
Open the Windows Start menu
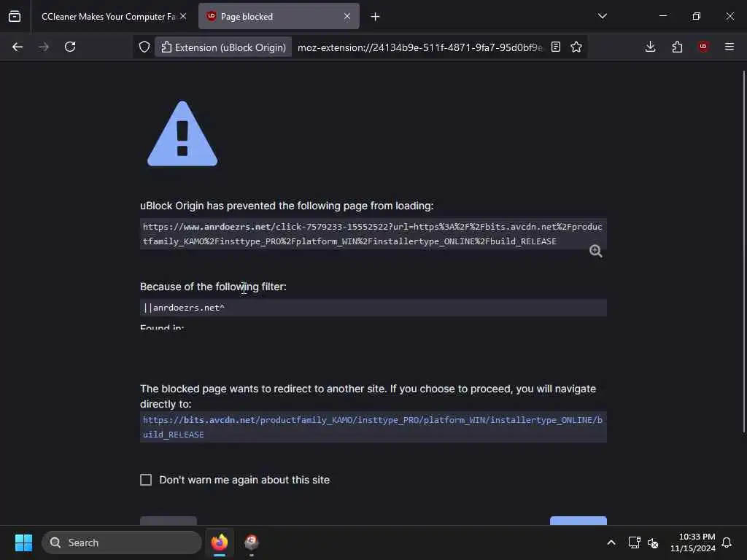(x=23, y=542)
